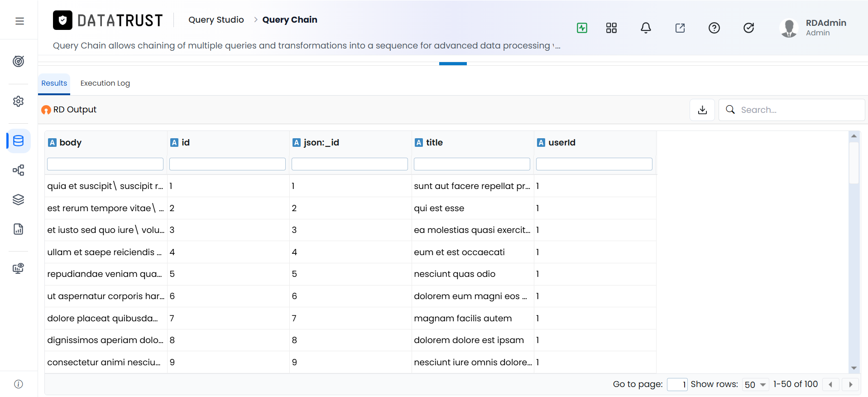Screen dimensions: 868x397
Task: Open the settings gear in sidebar
Action: pos(19,101)
